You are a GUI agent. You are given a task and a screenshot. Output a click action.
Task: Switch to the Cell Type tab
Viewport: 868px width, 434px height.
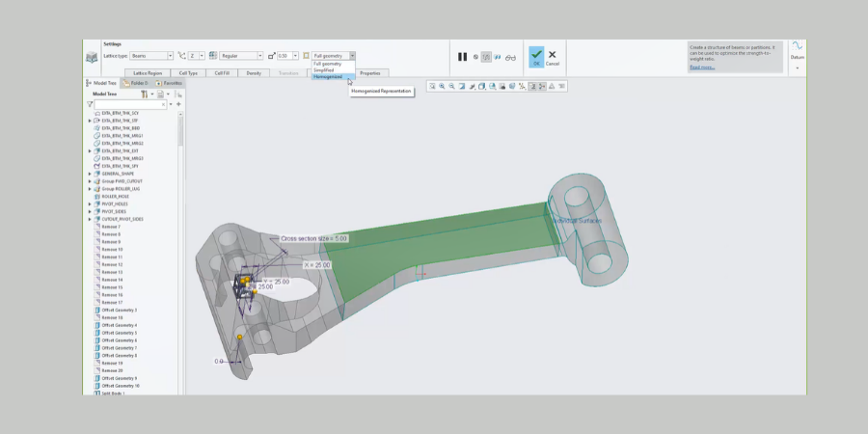point(186,72)
